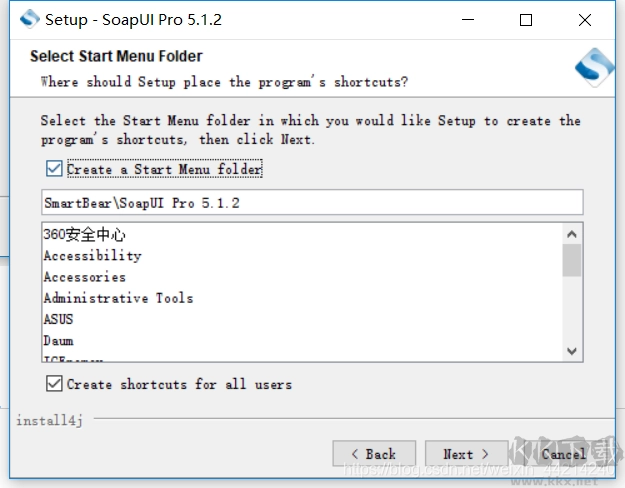Click the SoapUI logo in header
Screen dimensions: 625x488
tap(593, 67)
